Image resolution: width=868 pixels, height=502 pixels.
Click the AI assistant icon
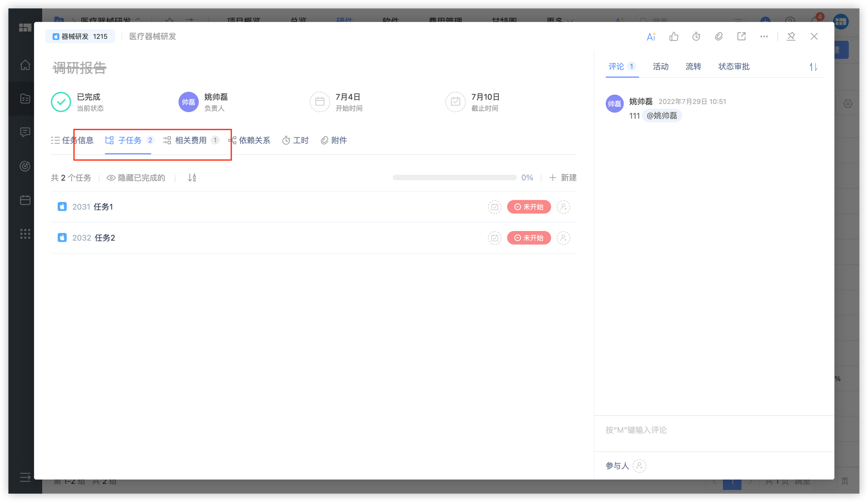coord(651,36)
